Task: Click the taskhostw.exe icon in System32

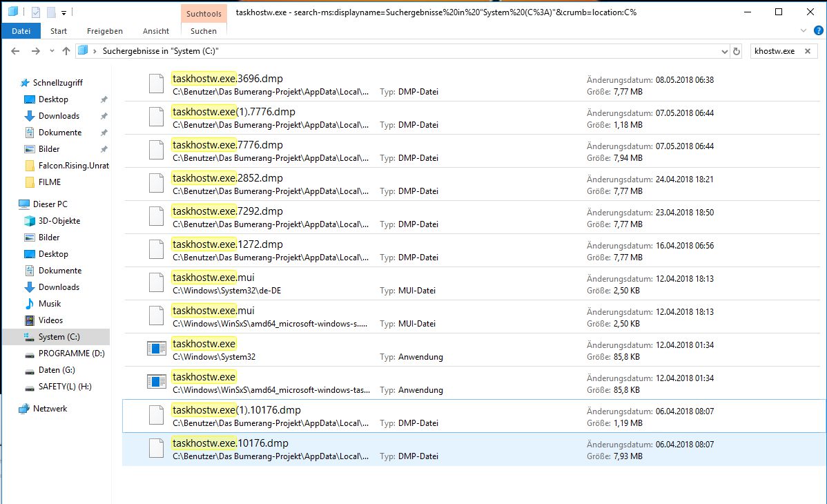Action: (156, 349)
